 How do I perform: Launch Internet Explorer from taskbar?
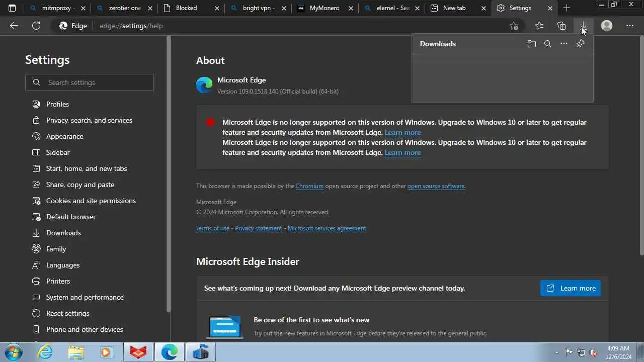point(45,352)
